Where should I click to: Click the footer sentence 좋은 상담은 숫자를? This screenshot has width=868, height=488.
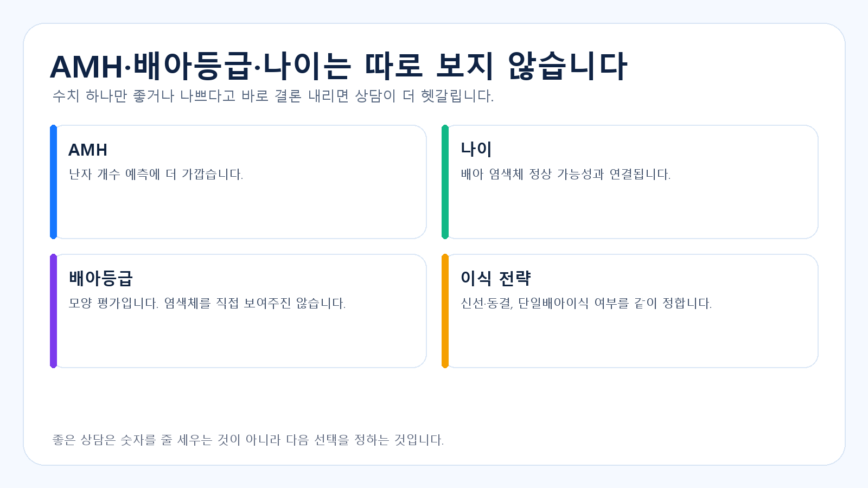click(248, 440)
